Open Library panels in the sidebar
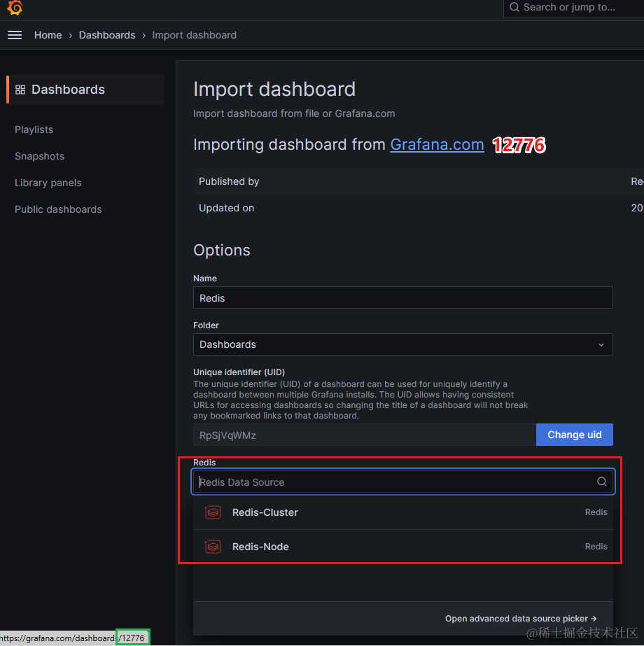Viewport: 644px width, 646px height. click(48, 183)
